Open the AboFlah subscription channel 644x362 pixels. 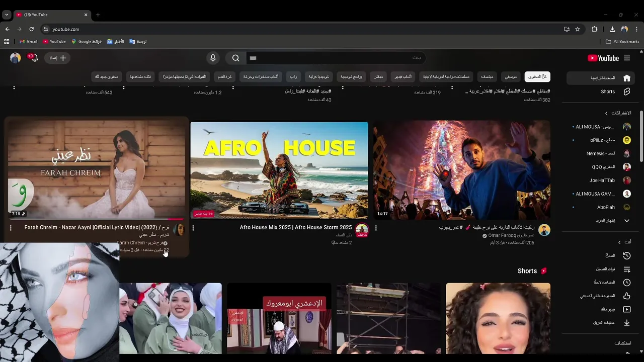coord(602,207)
